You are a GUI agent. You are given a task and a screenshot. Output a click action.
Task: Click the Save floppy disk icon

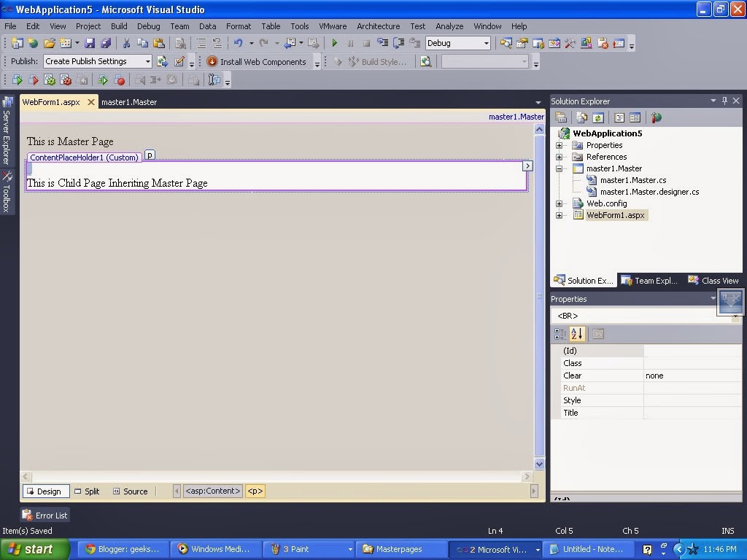coord(90,43)
